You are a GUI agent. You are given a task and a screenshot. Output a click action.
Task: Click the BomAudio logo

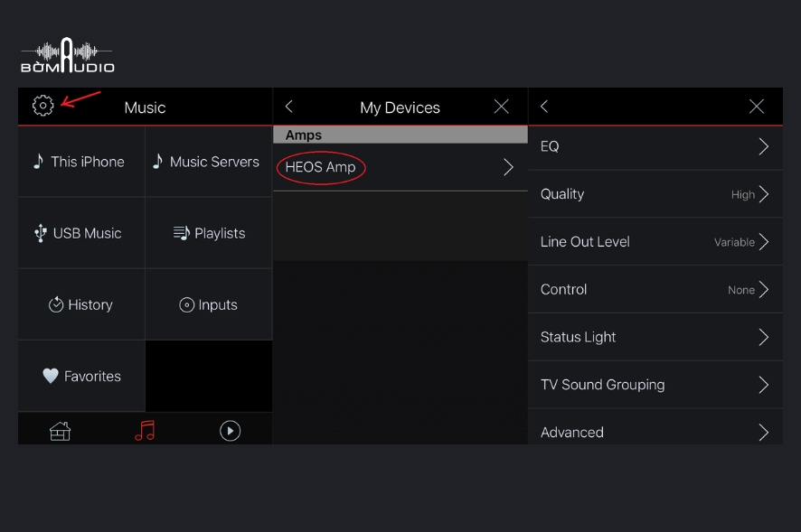68,55
